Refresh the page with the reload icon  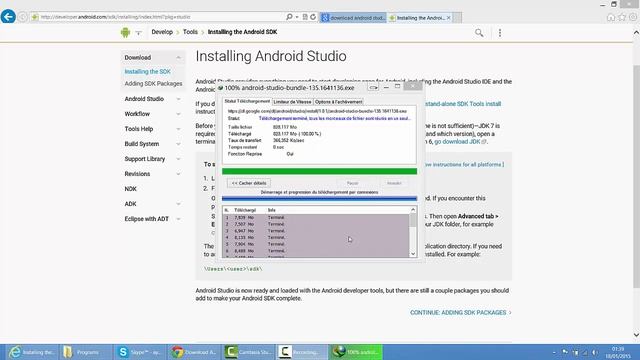tap(313, 17)
